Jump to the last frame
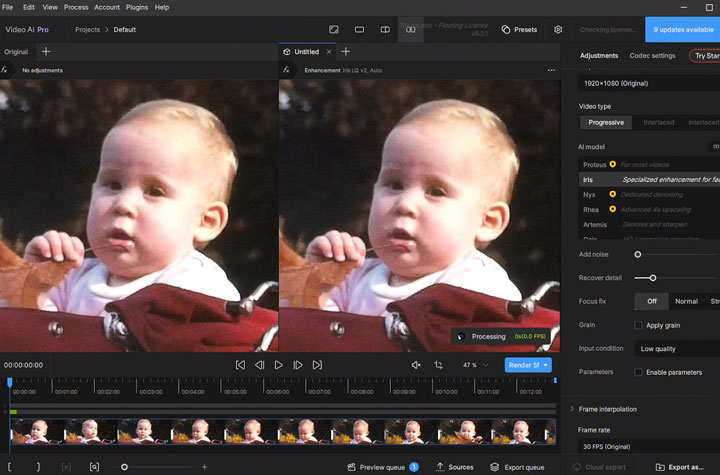Screen dimensions: 720x475 [317, 365]
